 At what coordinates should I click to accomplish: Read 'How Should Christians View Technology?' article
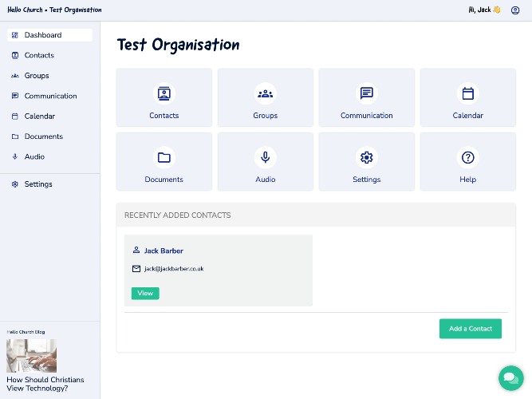(x=45, y=384)
